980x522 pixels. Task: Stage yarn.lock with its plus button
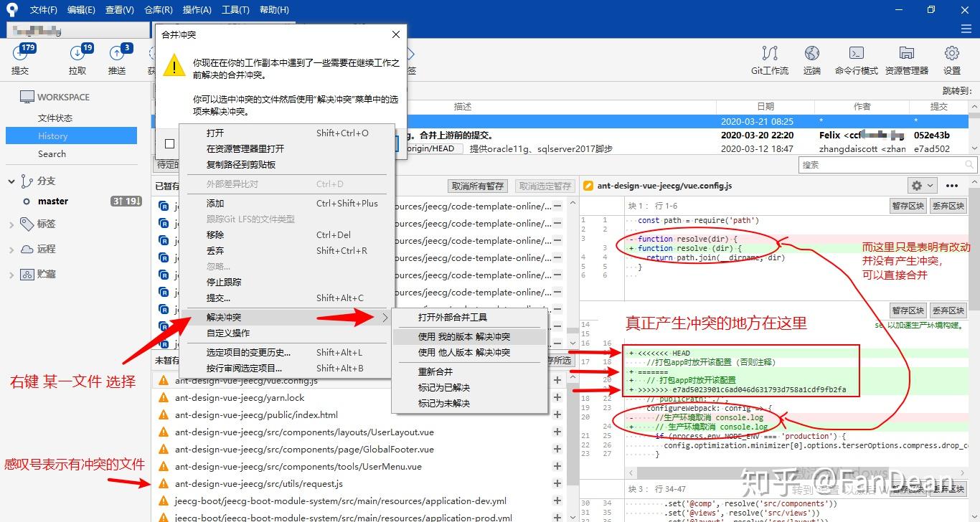tap(557, 397)
